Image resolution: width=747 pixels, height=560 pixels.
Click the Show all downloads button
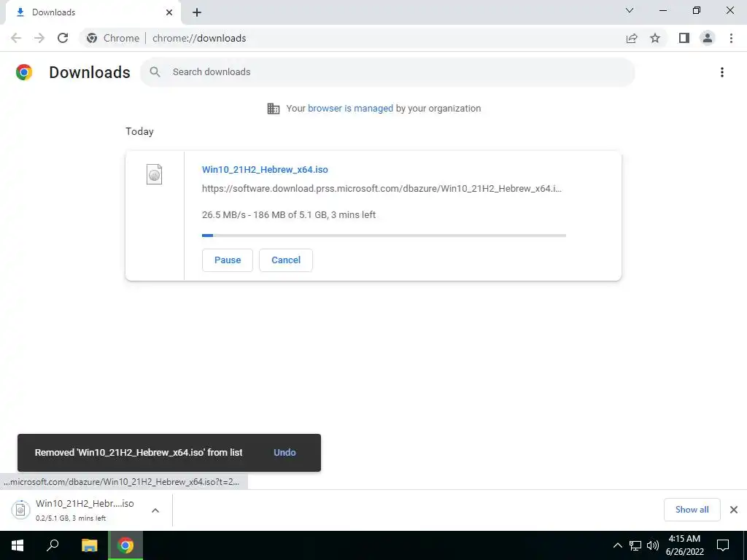pos(692,510)
